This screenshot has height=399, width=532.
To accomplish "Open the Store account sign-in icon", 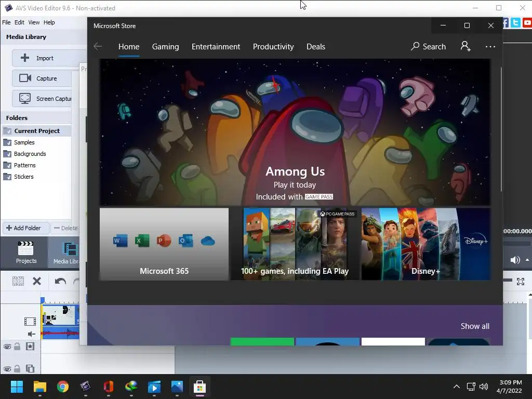I will pyautogui.click(x=465, y=46).
